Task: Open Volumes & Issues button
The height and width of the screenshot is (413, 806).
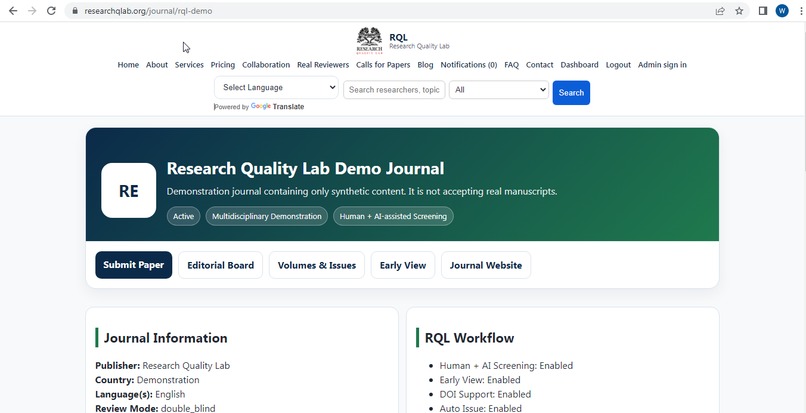Action: click(x=317, y=265)
